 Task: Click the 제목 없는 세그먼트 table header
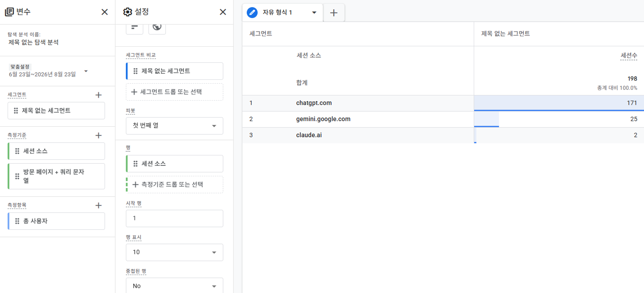pos(506,34)
